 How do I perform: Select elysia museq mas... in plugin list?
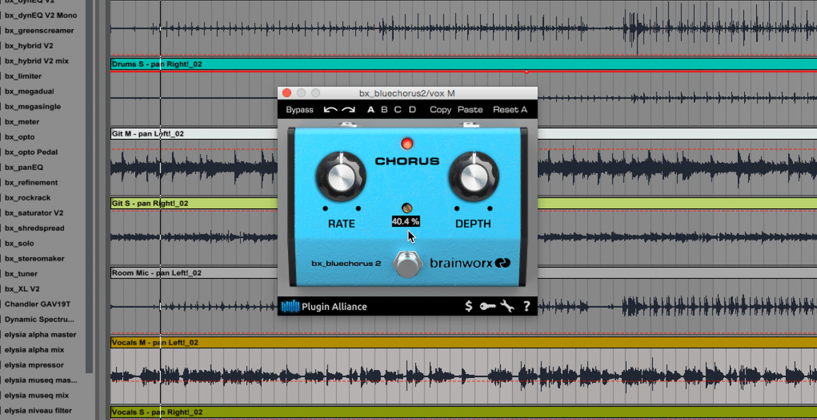pos(41,380)
